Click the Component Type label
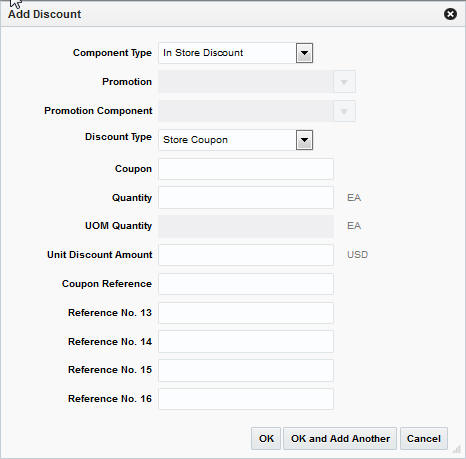 (112, 53)
